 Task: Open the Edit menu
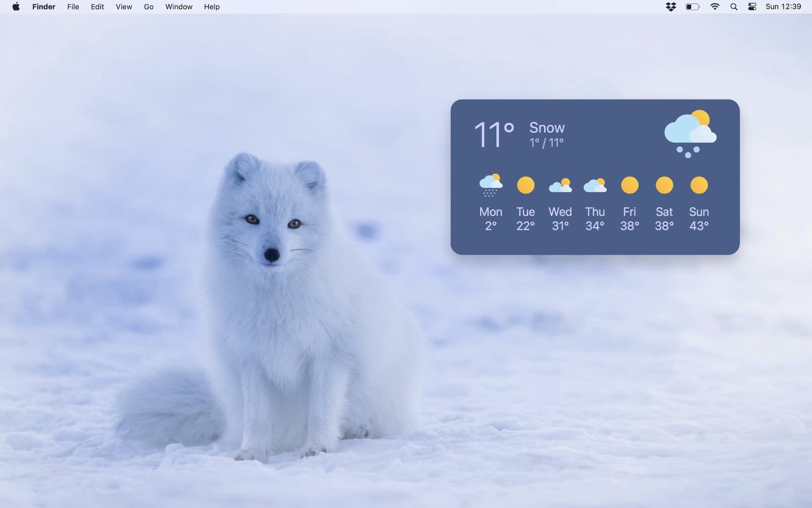(97, 7)
